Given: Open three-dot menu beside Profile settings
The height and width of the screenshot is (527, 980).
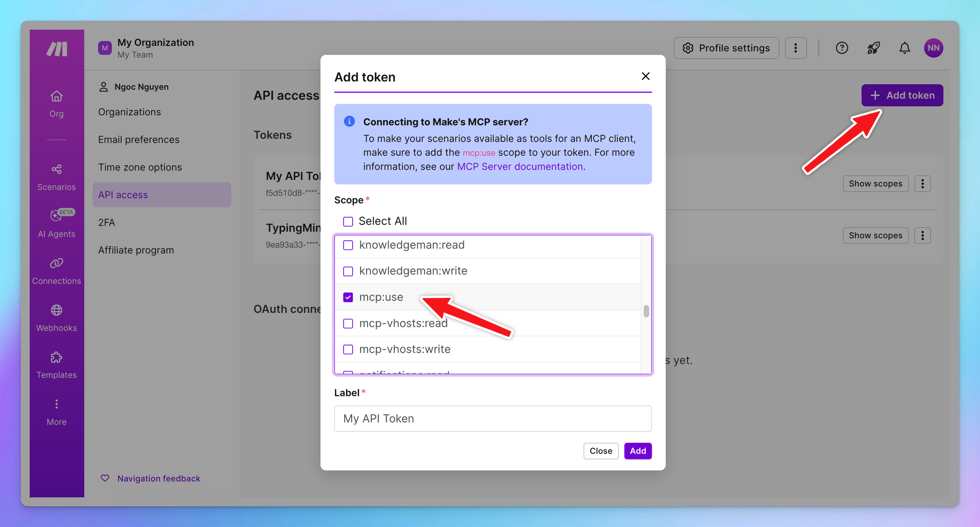Looking at the screenshot, I should (x=796, y=48).
